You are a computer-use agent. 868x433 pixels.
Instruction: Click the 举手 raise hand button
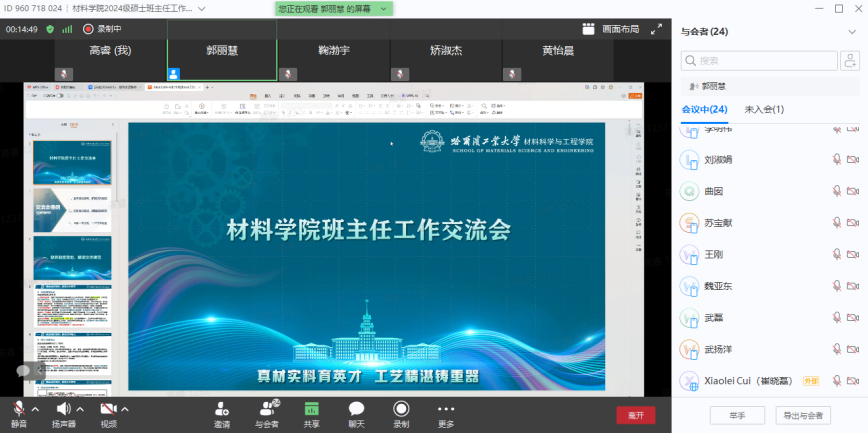[x=736, y=415]
